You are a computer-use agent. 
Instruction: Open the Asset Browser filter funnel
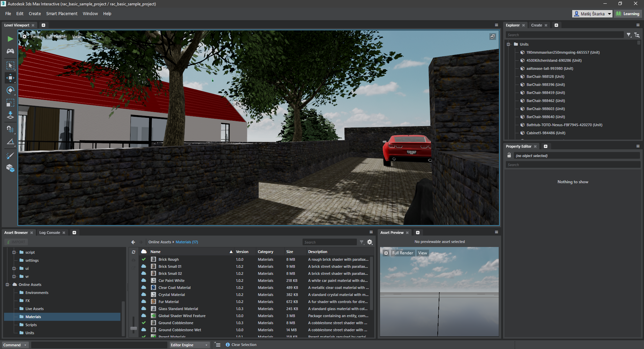point(362,242)
